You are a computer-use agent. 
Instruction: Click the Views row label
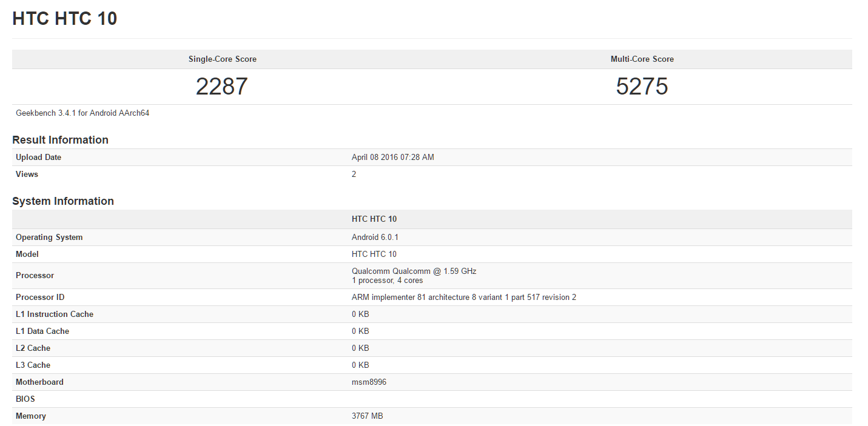(x=27, y=175)
